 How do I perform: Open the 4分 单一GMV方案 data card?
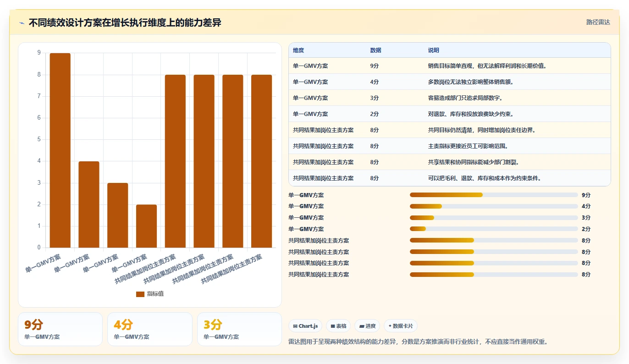click(x=150, y=329)
